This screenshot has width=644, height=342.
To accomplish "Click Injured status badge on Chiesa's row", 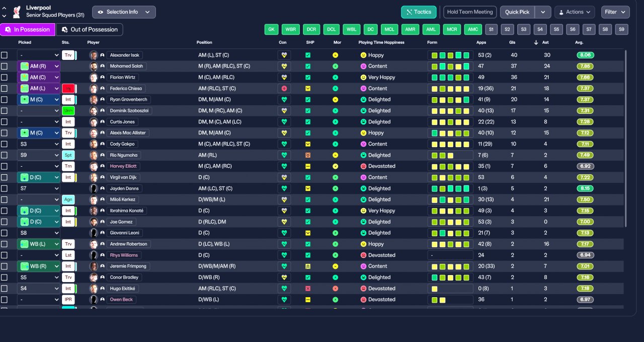I will (x=68, y=88).
